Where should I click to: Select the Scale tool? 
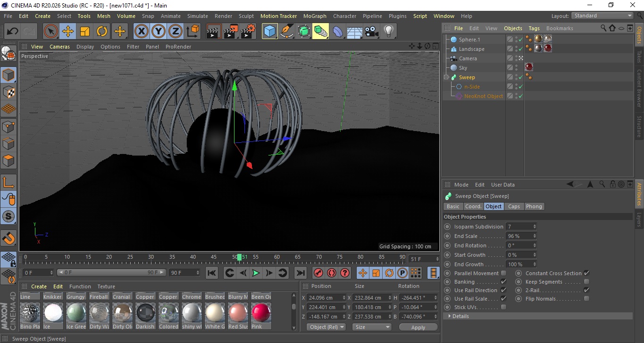coord(85,32)
